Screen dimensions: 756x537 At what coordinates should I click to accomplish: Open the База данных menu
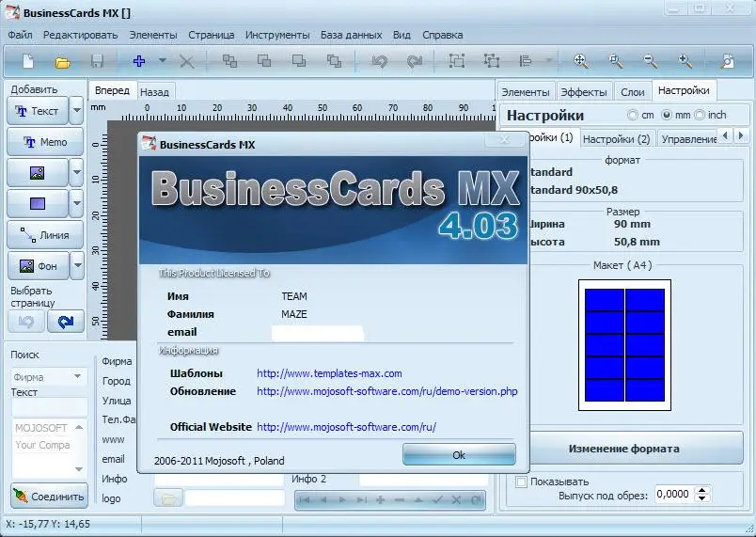point(351,35)
